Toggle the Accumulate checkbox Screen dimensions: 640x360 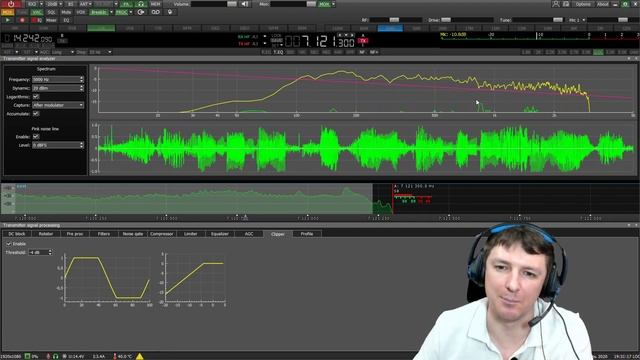(36, 113)
